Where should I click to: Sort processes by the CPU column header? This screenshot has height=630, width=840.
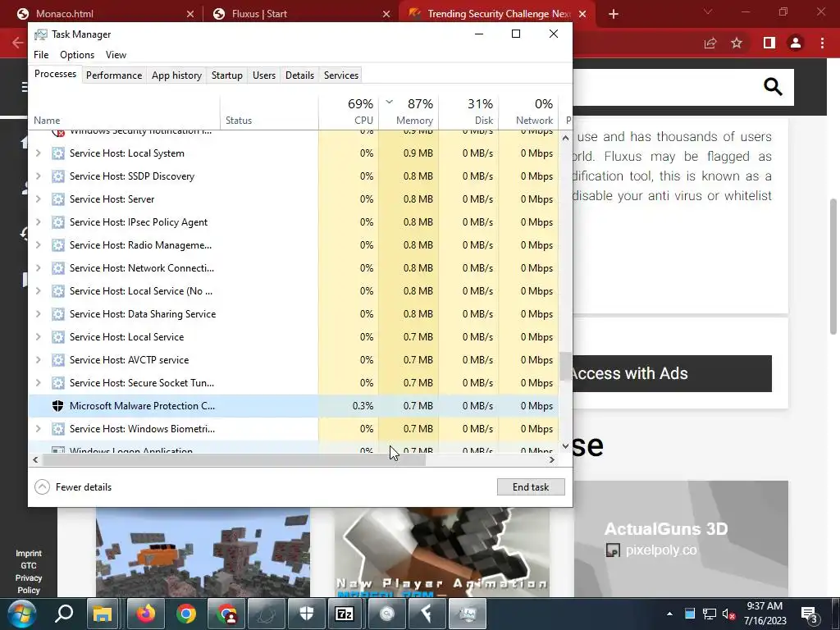pyautogui.click(x=349, y=112)
